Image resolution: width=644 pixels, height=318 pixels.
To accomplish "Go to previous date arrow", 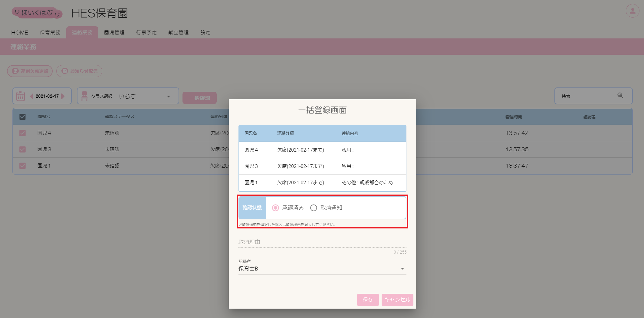I will [31, 96].
